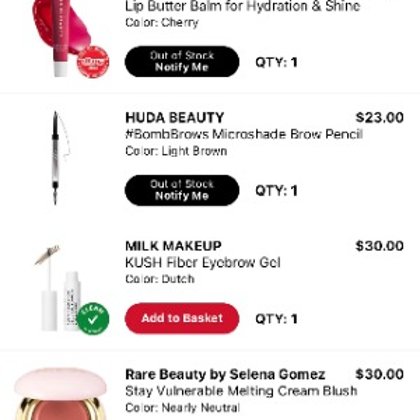Open KUSH Fiber Eyebrow Gel product page

tap(203, 263)
